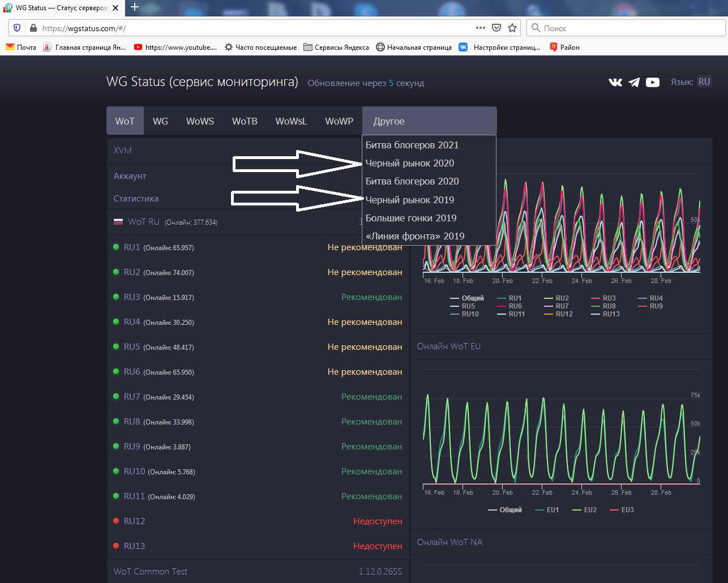This screenshot has height=583, width=728.
Task: Open the Начальная страница bookmark
Action: click(414, 47)
